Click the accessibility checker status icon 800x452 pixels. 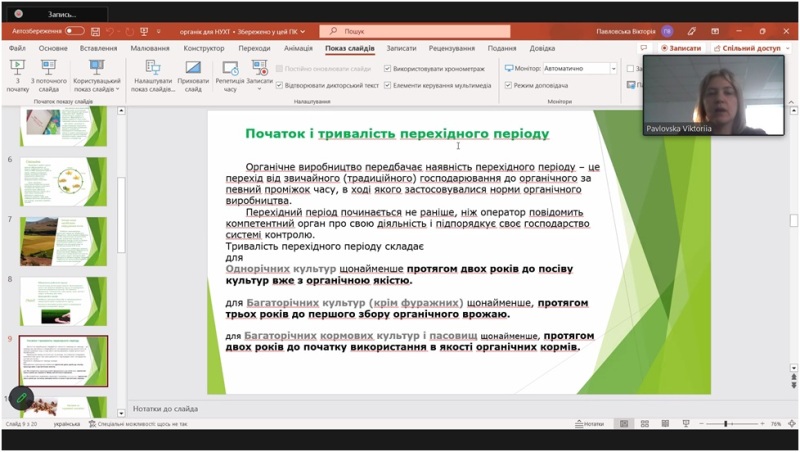pyautogui.click(x=92, y=424)
